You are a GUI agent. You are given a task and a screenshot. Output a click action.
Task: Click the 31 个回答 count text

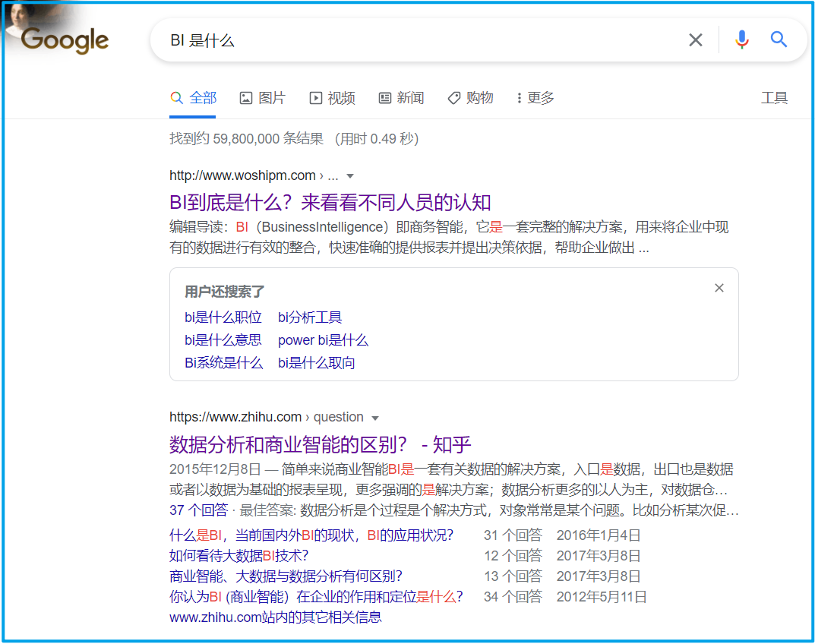pos(513,535)
